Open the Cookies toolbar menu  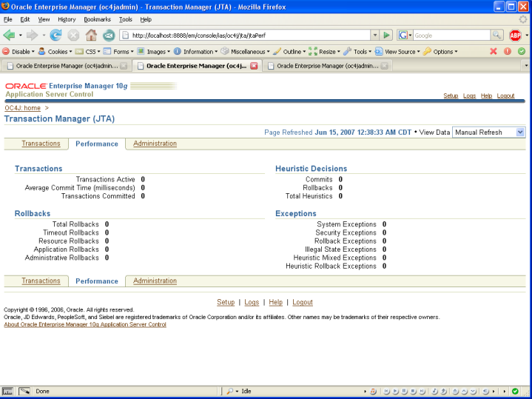point(55,52)
